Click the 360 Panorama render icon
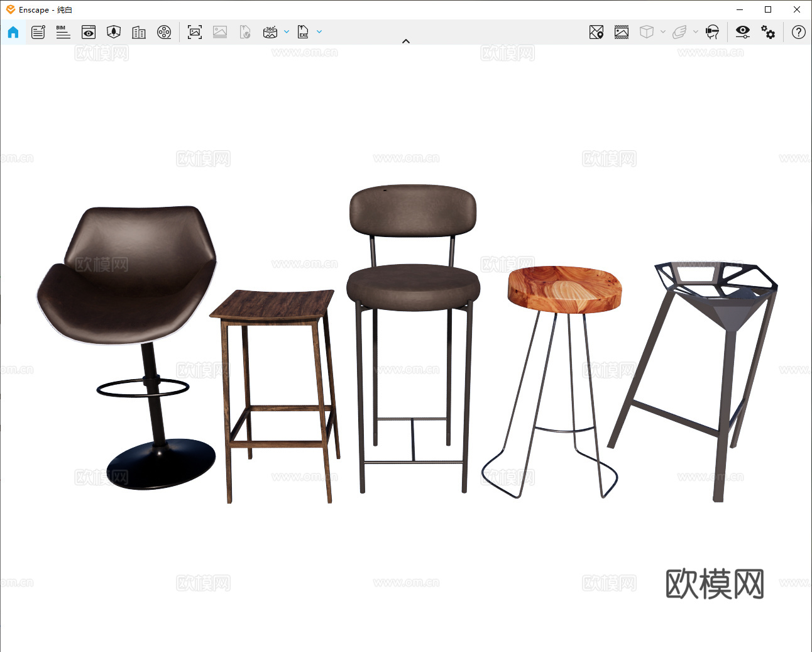The width and height of the screenshot is (812, 652). (270, 32)
